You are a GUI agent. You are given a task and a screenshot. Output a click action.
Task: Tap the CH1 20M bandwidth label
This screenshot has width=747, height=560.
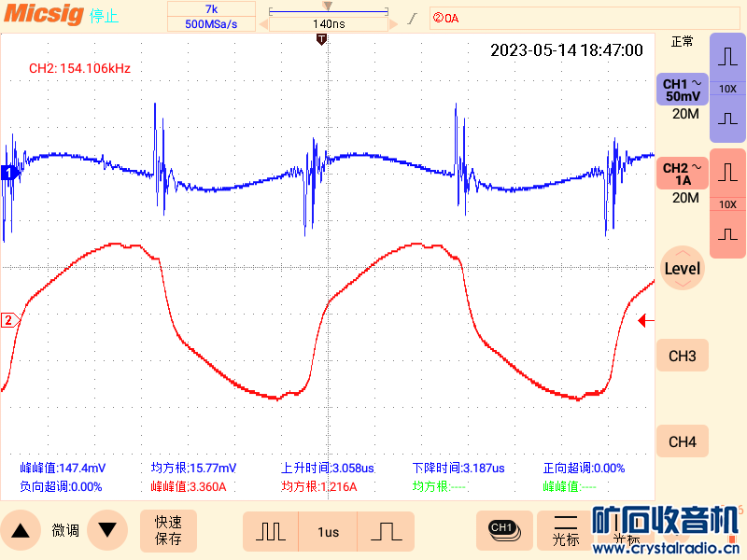(x=685, y=114)
